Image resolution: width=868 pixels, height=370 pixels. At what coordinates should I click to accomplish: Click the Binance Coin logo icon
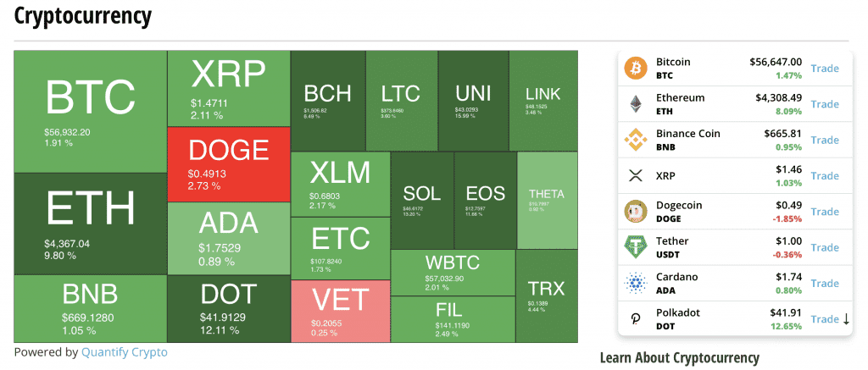pyautogui.click(x=636, y=140)
